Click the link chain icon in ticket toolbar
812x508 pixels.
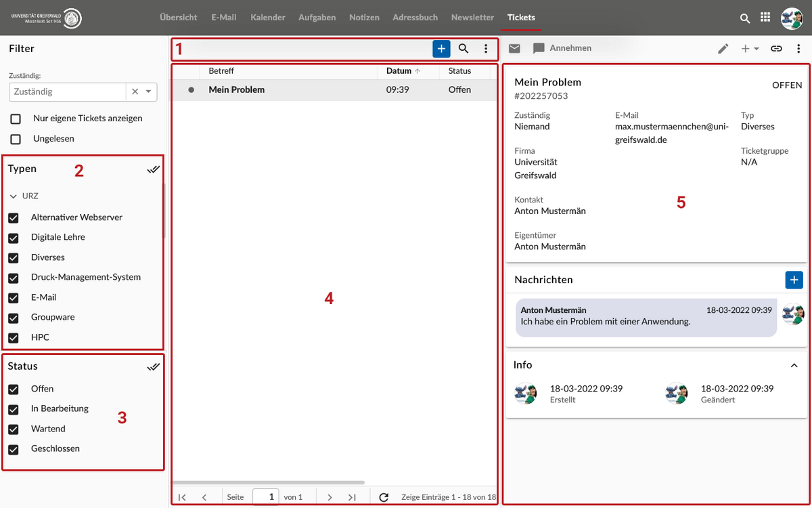click(777, 49)
